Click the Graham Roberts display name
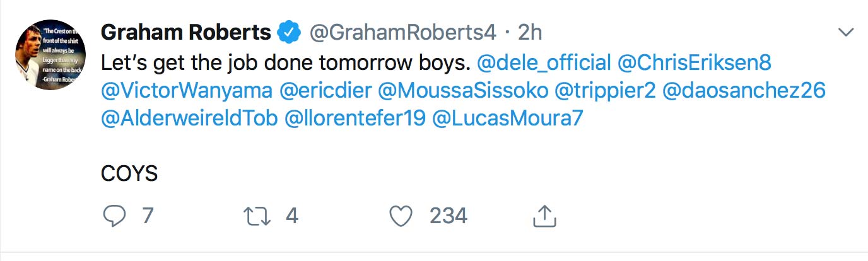The image size is (868, 261). pyautogui.click(x=186, y=32)
